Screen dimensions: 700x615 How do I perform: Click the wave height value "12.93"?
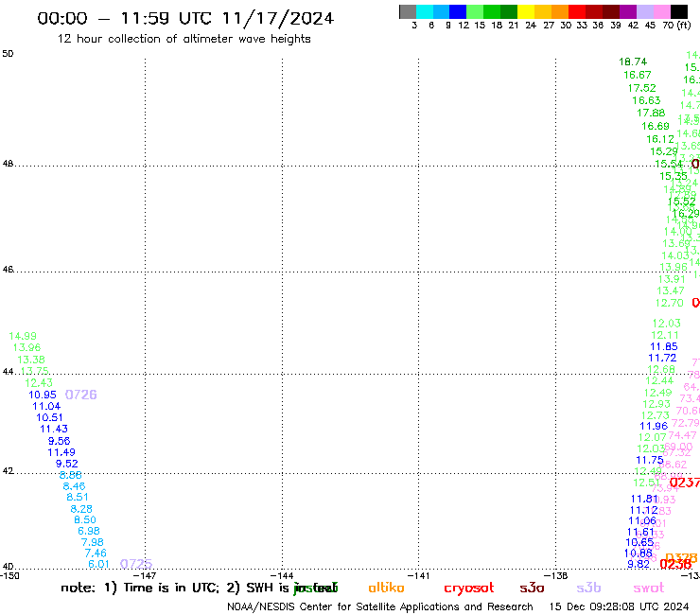click(x=656, y=404)
